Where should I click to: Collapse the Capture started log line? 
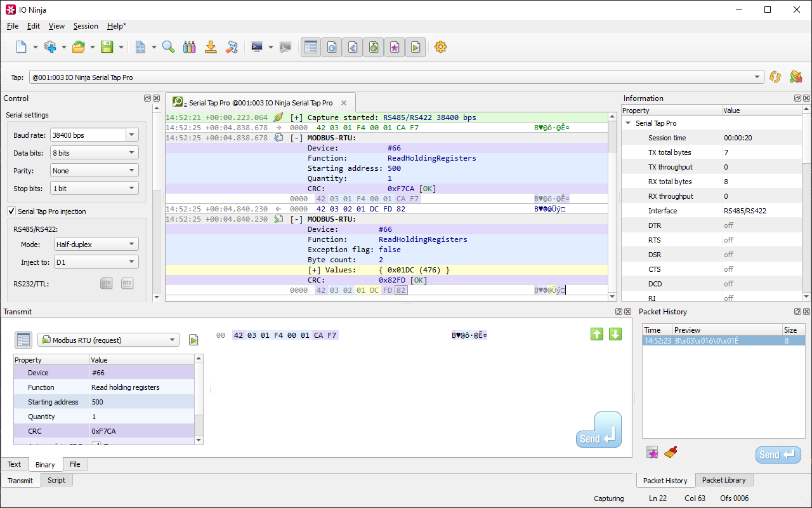(296, 117)
